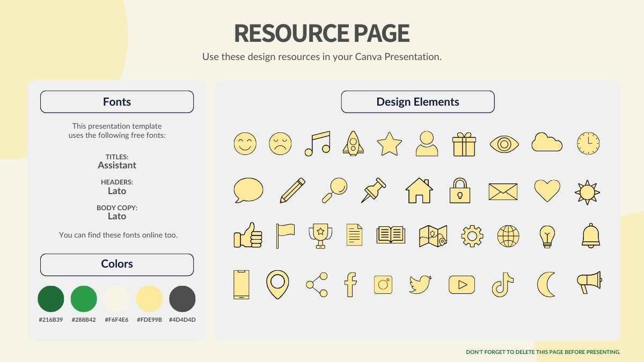Viewport: 644px width, 362px height.
Task: Select the crescent moon icon
Action: 546,285
